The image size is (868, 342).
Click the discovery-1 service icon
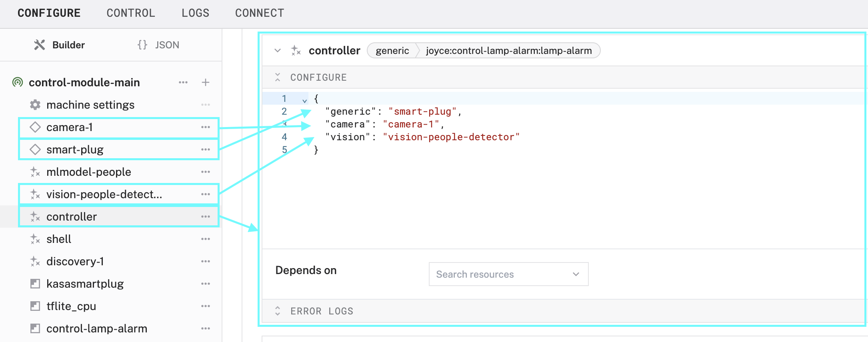pyautogui.click(x=35, y=261)
